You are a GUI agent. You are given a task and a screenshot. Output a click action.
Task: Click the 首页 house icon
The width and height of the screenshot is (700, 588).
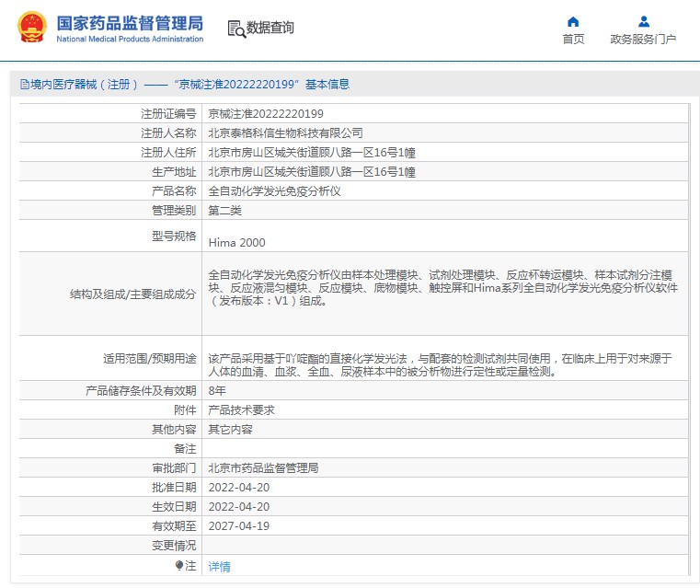point(573,21)
